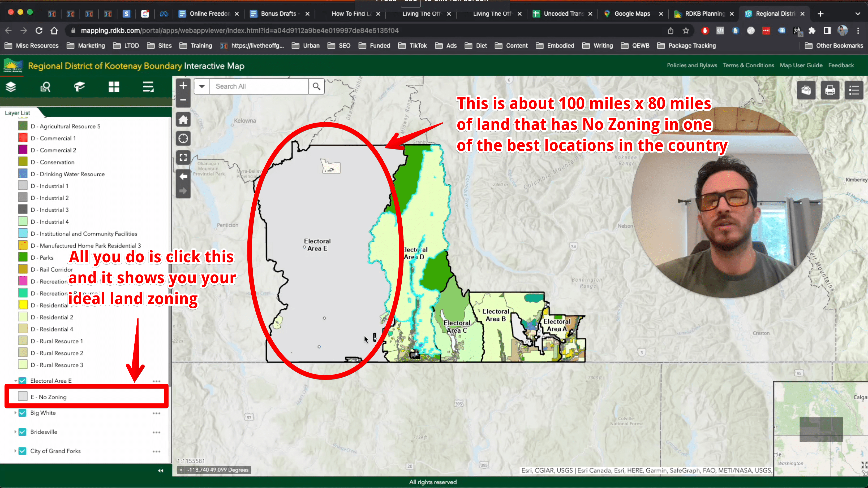Click the coordinate picker icon

(181, 470)
